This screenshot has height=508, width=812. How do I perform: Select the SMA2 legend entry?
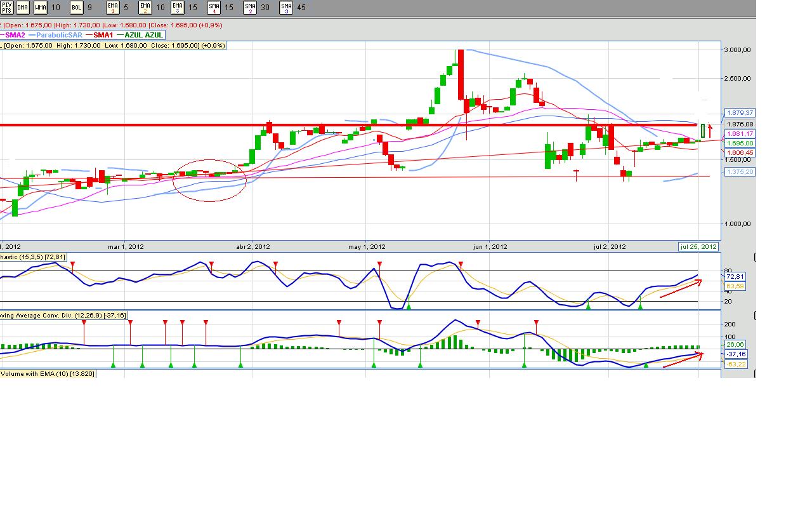point(16,35)
